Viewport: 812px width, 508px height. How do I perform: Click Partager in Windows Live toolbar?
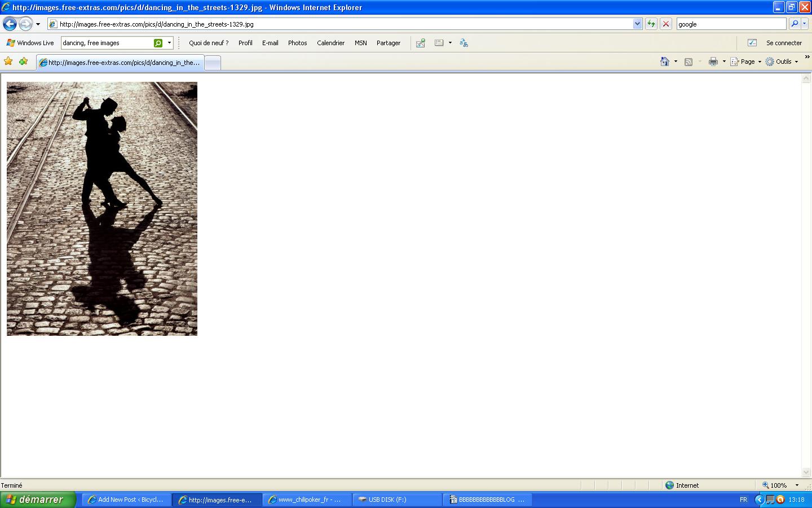(x=389, y=43)
